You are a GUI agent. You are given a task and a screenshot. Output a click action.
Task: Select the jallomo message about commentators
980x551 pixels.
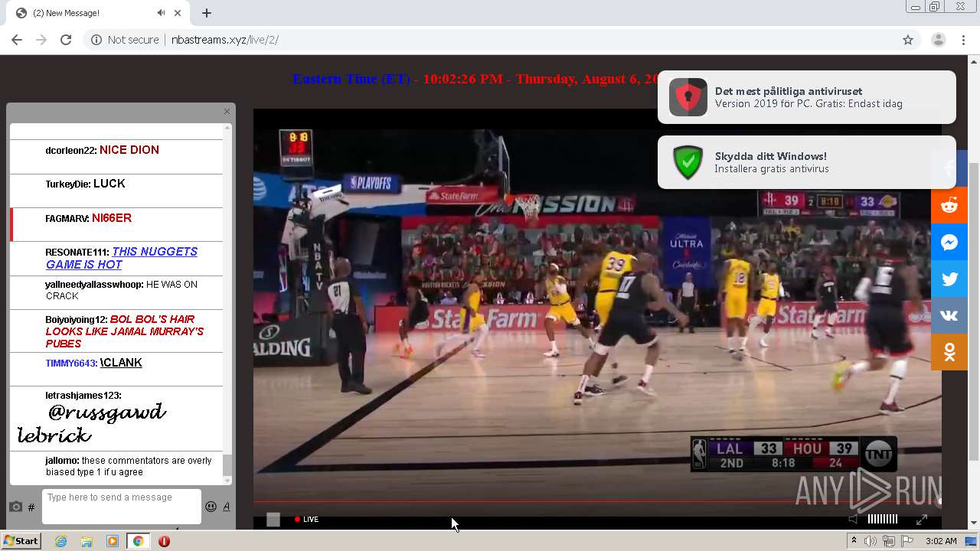pos(116,467)
